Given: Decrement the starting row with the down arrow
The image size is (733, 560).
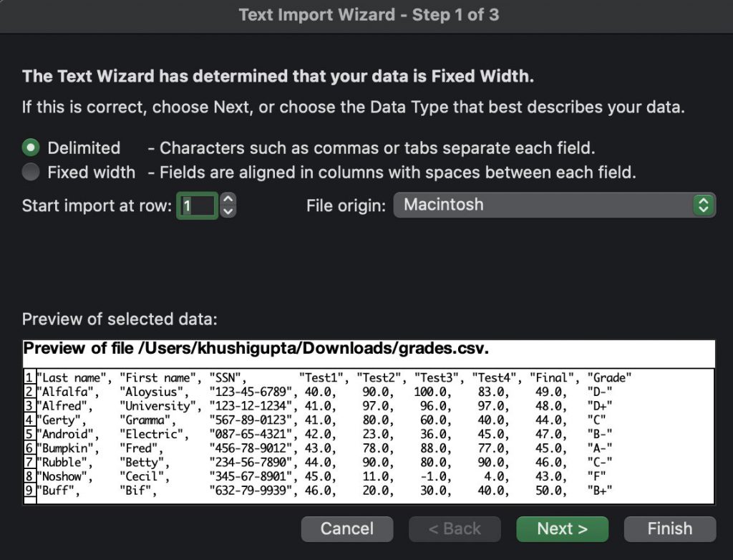Looking at the screenshot, I should click(228, 211).
